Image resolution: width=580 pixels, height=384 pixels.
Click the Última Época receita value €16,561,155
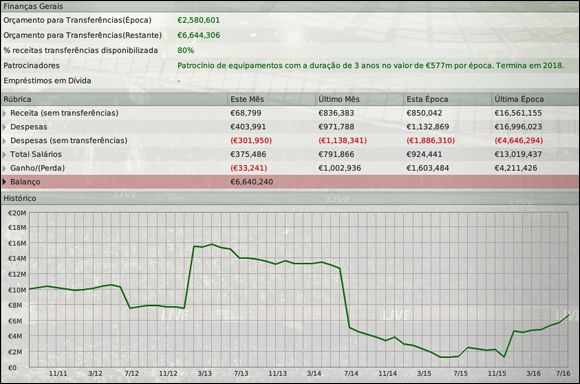[518, 113]
